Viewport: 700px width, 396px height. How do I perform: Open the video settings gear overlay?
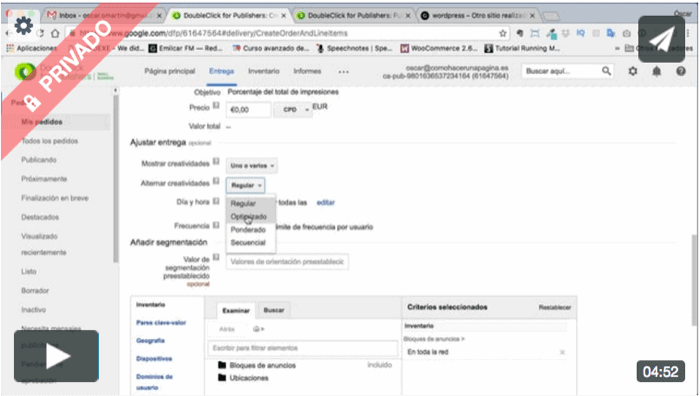[23, 26]
